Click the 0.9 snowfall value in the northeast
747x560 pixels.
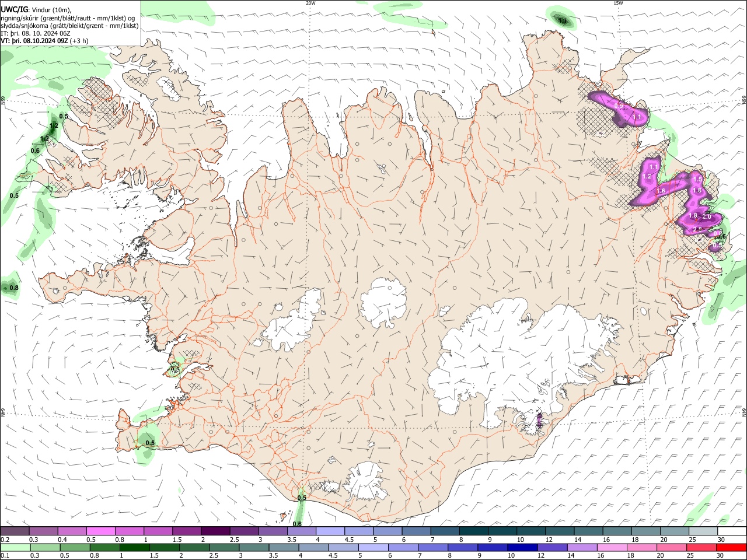[x=619, y=106]
